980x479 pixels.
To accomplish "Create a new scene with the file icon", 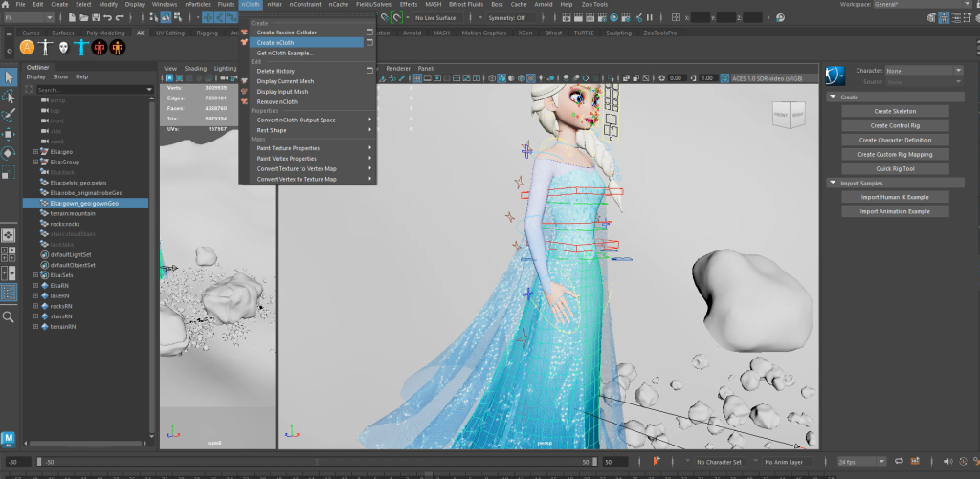I will [x=73, y=17].
